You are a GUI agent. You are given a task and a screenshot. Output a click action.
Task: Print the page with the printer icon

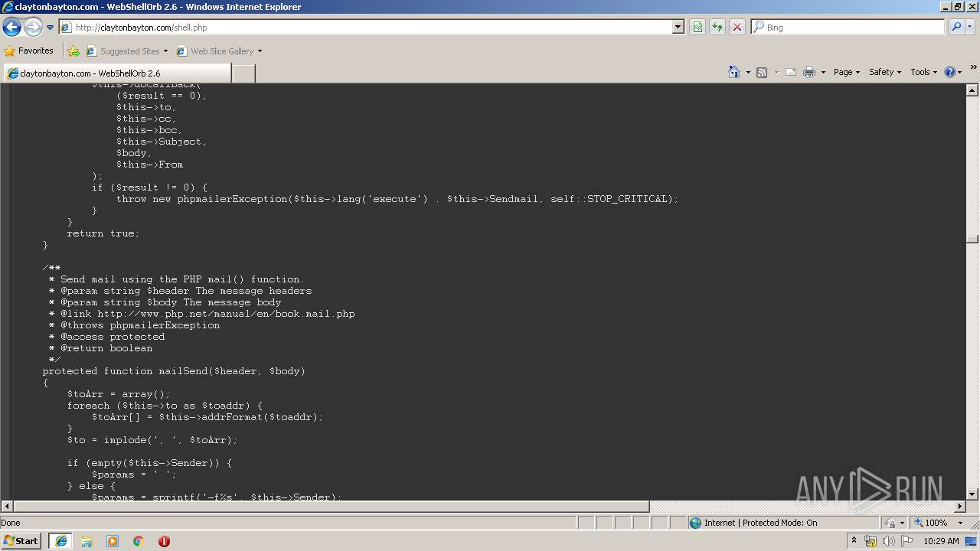tap(809, 72)
